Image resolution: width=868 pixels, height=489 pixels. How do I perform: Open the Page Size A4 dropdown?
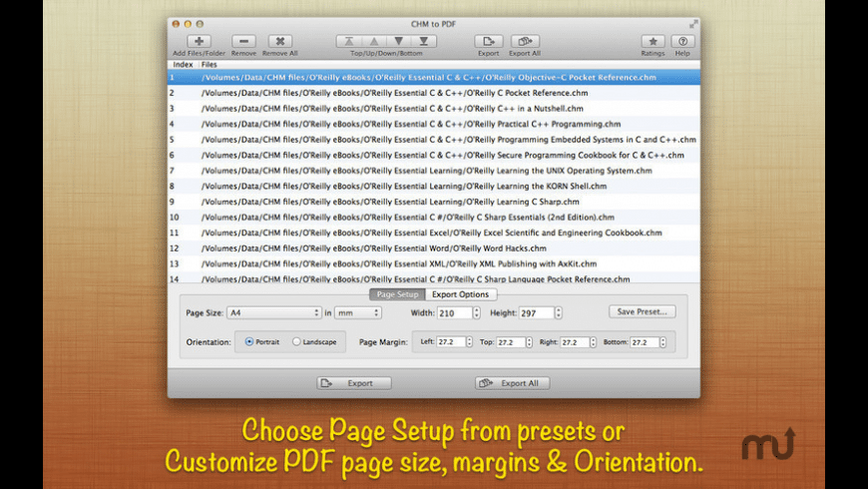point(274,313)
